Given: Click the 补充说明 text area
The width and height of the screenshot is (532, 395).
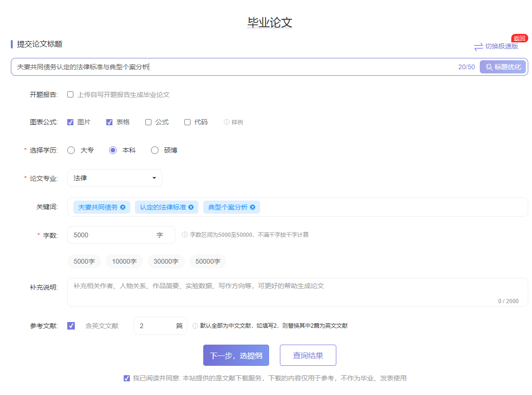Looking at the screenshot, I should point(298,292).
